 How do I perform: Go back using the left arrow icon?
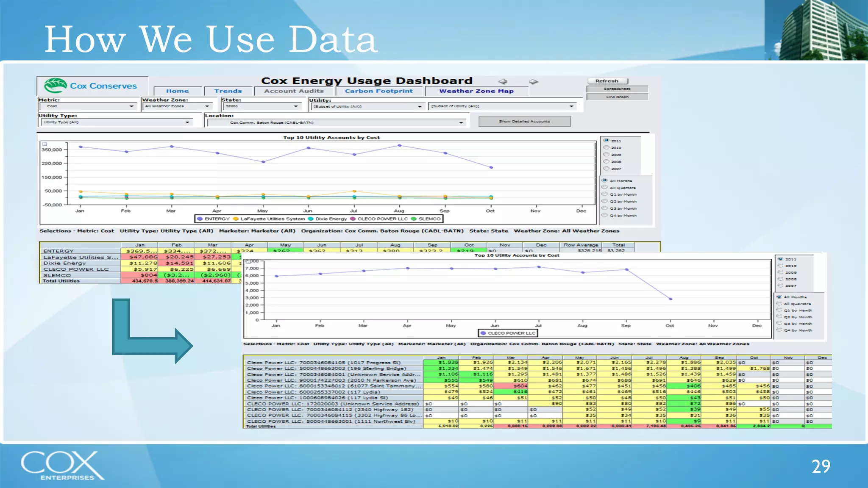pos(503,81)
